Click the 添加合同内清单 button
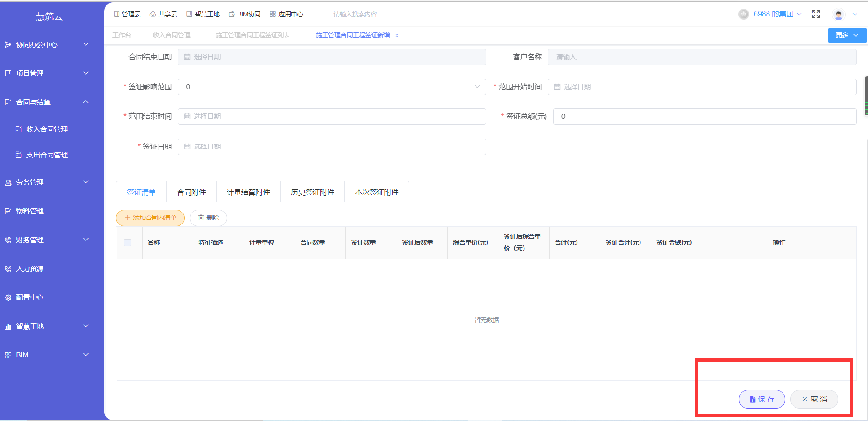 point(150,218)
